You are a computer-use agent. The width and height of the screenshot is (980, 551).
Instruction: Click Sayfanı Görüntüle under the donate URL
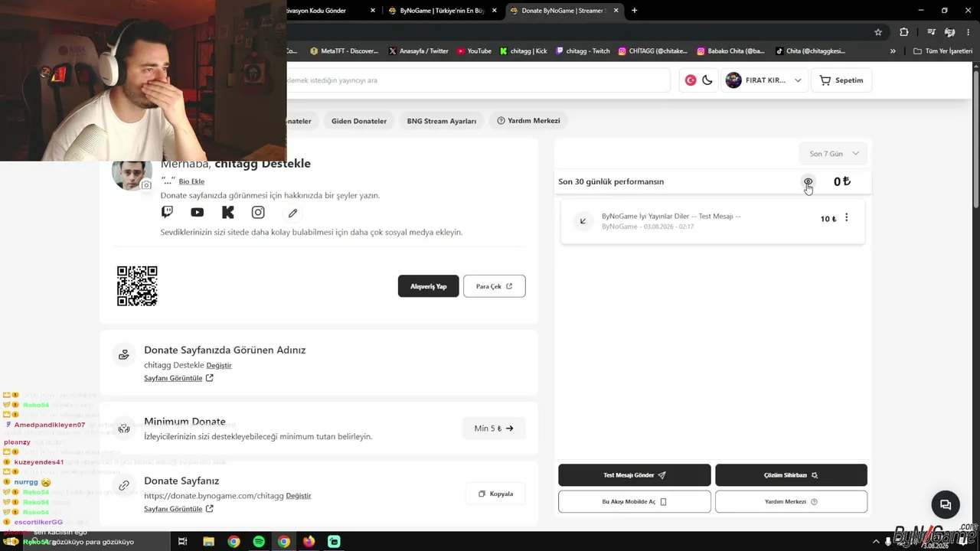point(178,509)
